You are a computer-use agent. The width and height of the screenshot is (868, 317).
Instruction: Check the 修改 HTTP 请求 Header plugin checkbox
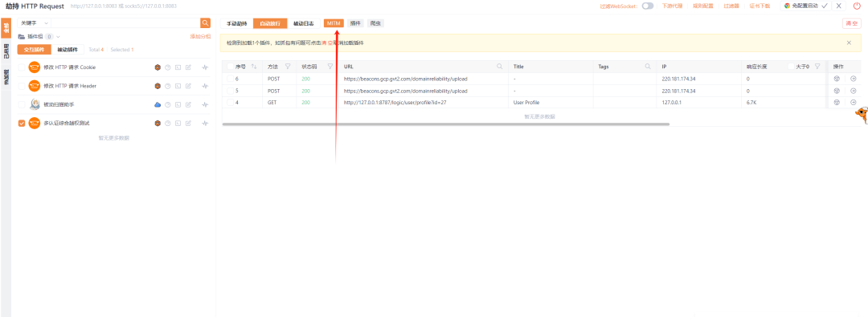point(22,86)
